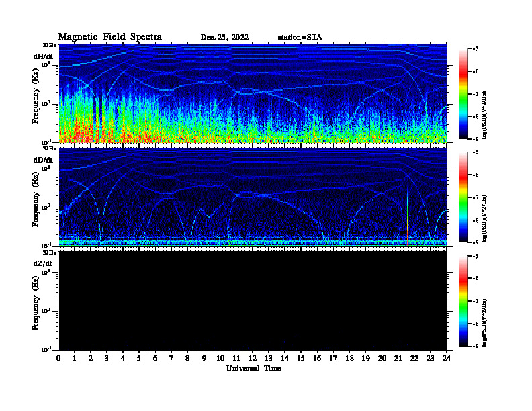Viewport: 532px width, 411px height.
Task: Click hour tick label "9" on time axis
Action: point(204,359)
